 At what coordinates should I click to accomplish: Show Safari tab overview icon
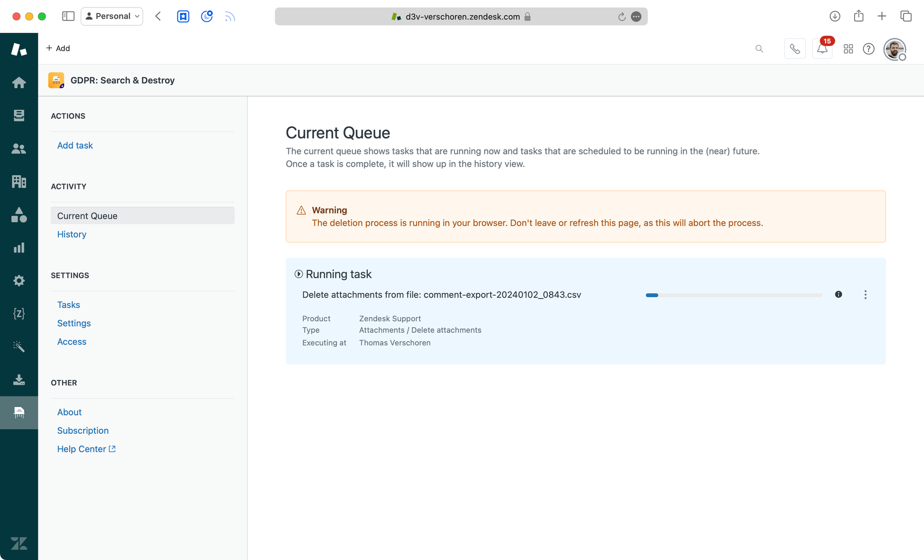[x=906, y=16]
